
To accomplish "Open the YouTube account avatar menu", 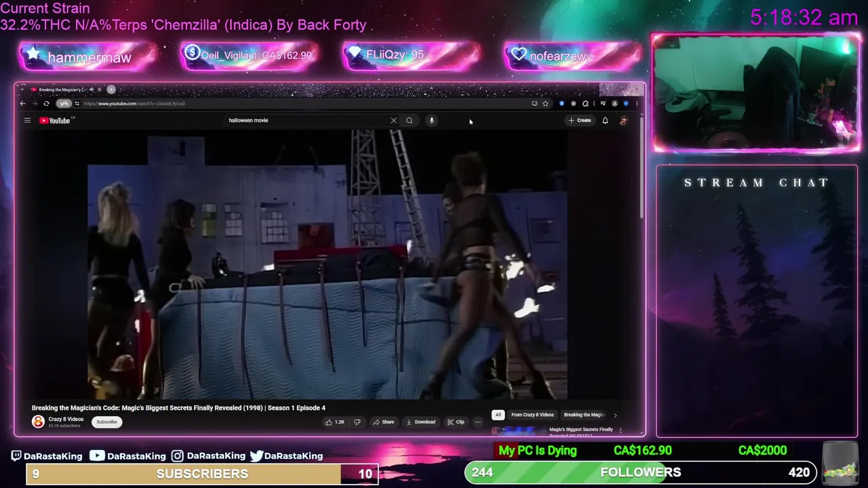I will tap(624, 121).
